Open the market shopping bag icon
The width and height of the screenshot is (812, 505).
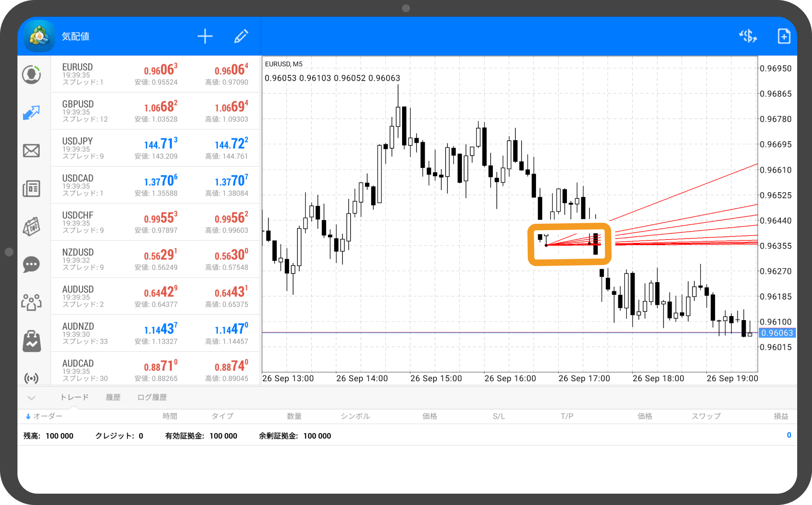(31, 341)
